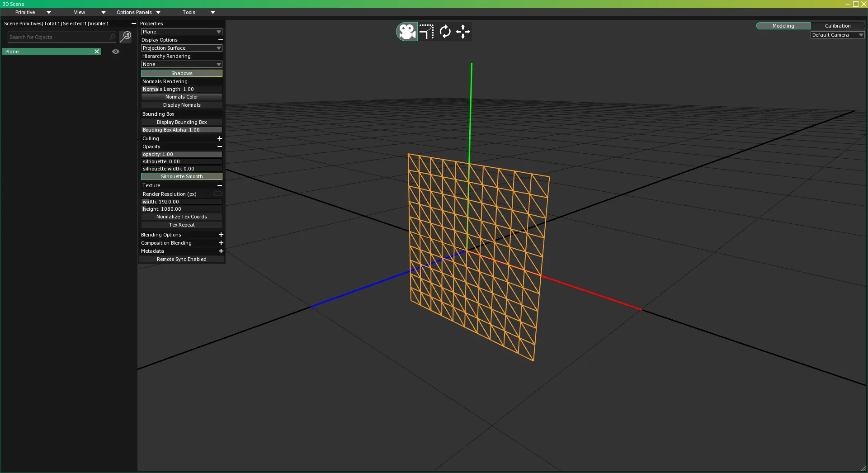Toggle Display Normals
The image size is (868, 473).
182,105
